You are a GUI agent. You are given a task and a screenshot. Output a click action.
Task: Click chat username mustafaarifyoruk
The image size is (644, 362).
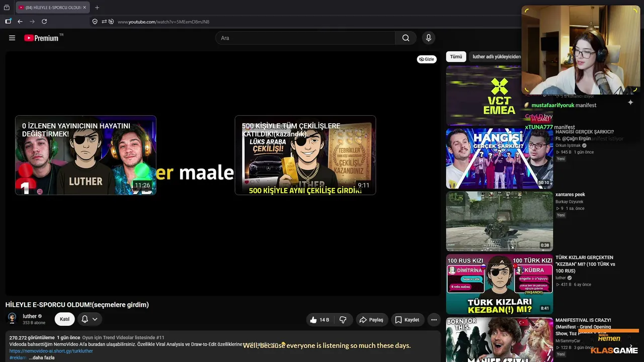coord(552,105)
